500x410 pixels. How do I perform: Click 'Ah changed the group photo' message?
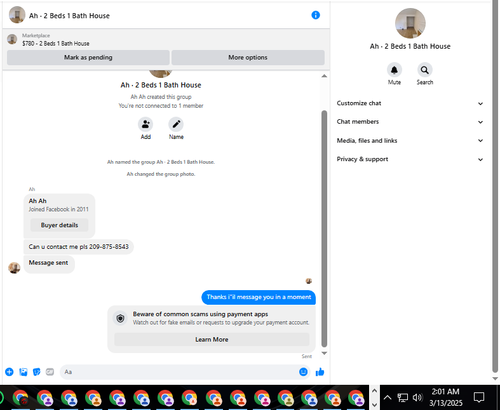coord(161,174)
